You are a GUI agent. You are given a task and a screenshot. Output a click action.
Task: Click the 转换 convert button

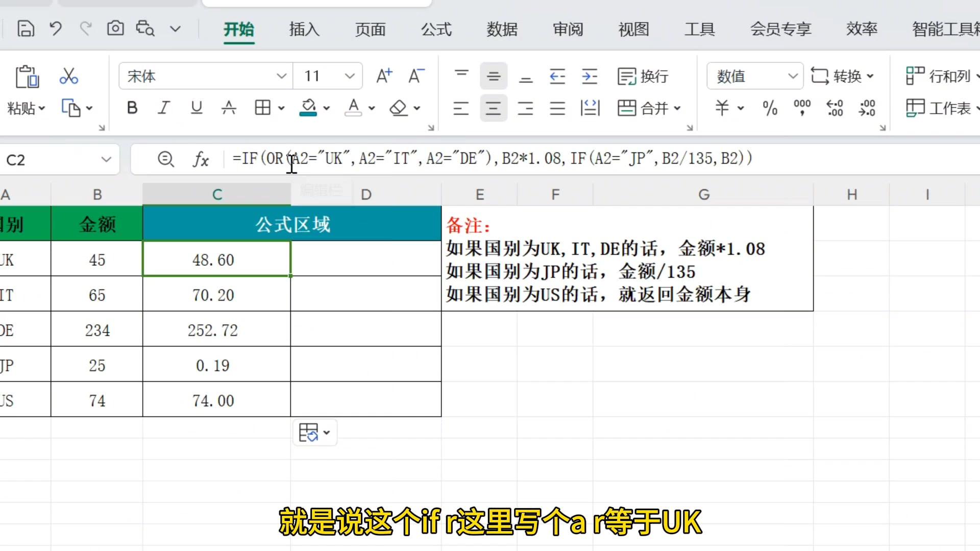point(842,77)
